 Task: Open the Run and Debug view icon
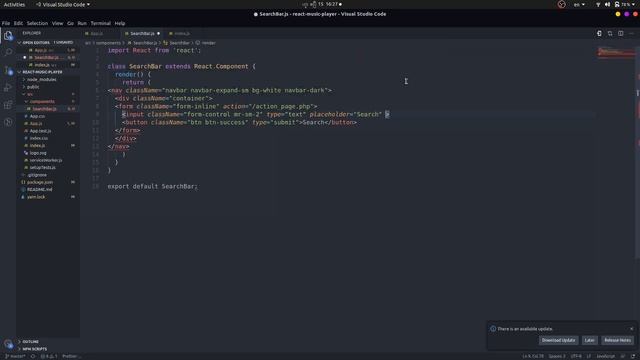pyautogui.click(x=8, y=87)
